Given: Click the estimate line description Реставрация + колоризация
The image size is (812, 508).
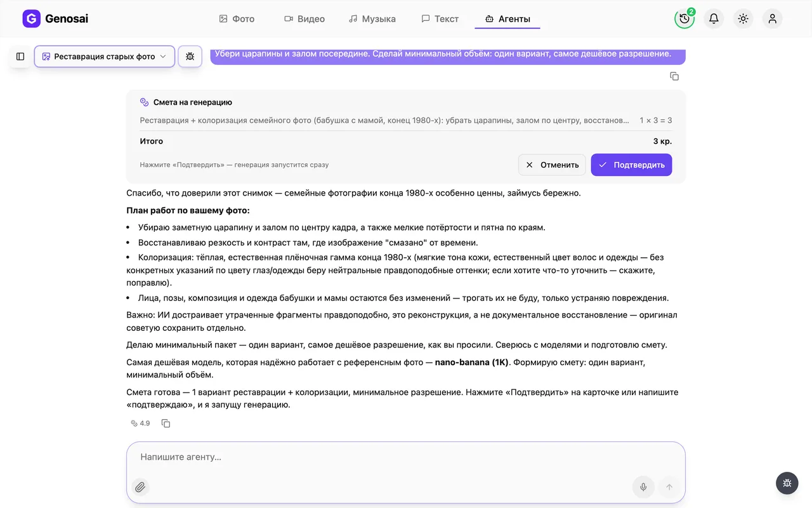Looking at the screenshot, I should 384,120.
